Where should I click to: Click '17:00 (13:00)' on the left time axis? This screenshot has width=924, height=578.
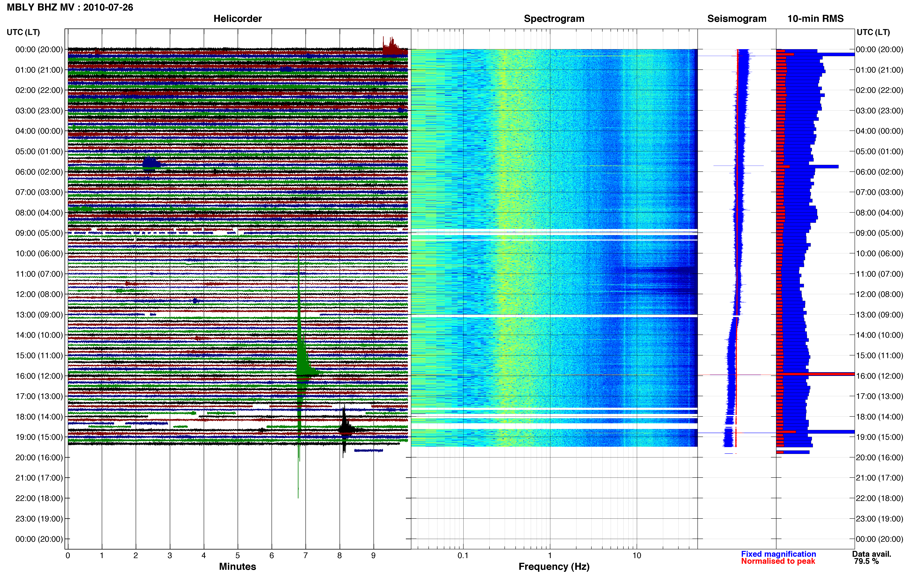coord(39,396)
